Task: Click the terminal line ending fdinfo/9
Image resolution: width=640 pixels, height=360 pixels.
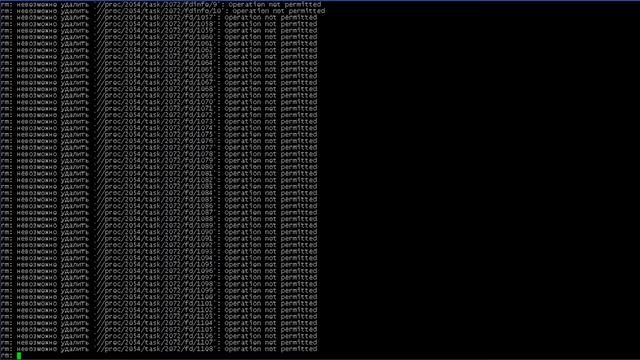Action: click(160, 4)
